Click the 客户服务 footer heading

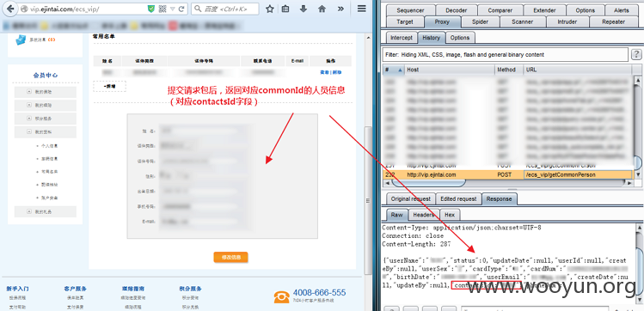tap(75, 289)
